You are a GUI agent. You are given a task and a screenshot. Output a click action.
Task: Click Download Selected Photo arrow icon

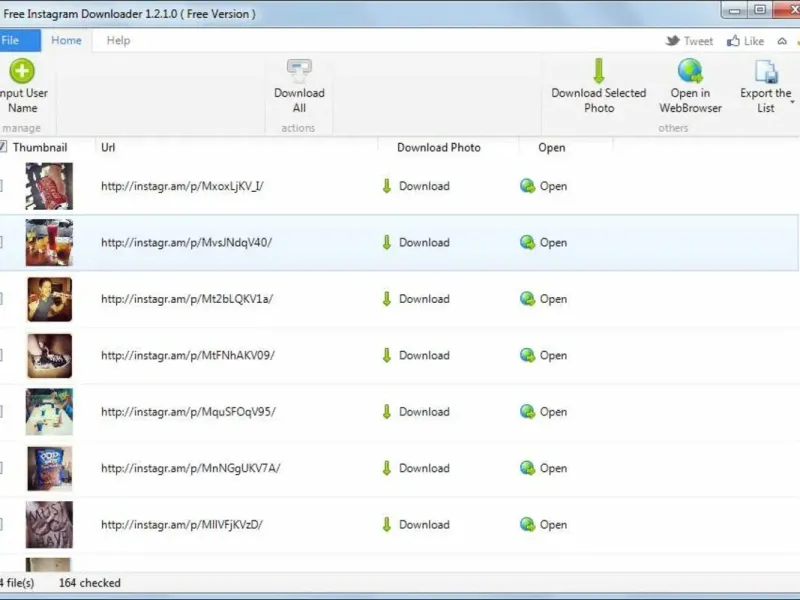pos(599,70)
